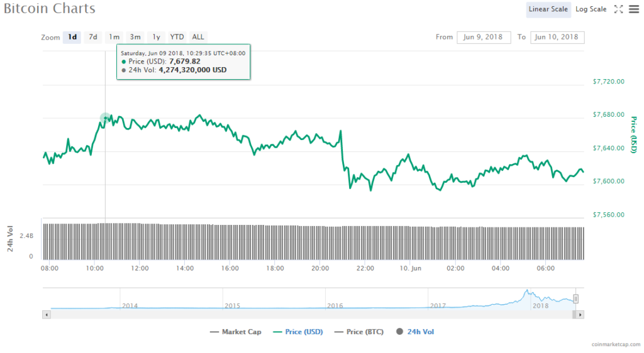Toggle Market Cap series in legend
This screenshot has width=644, height=353.
point(235,332)
